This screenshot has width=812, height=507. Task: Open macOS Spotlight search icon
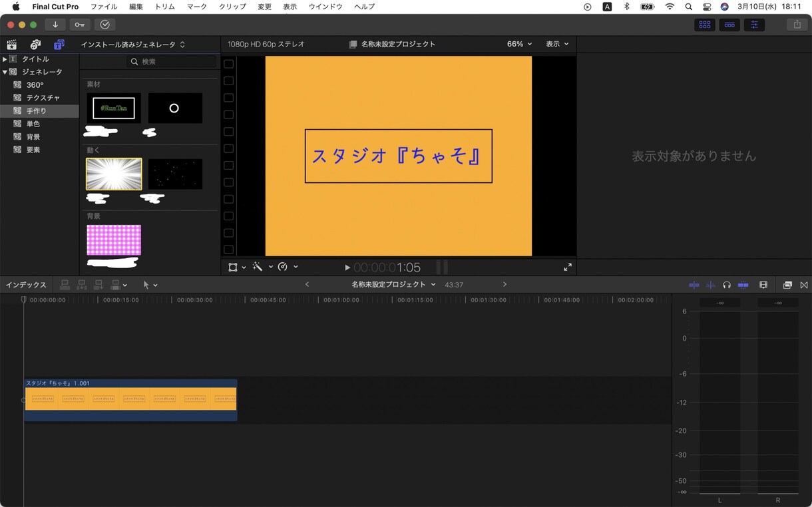[x=689, y=7]
